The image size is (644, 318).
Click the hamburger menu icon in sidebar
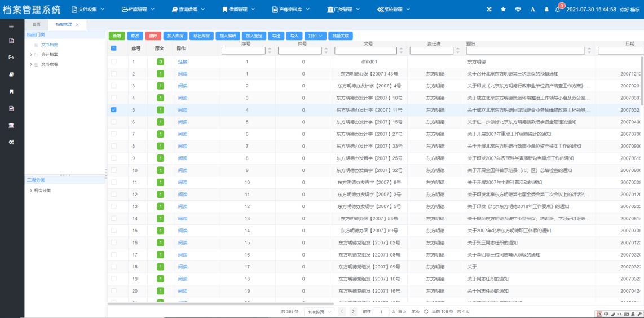click(x=11, y=26)
